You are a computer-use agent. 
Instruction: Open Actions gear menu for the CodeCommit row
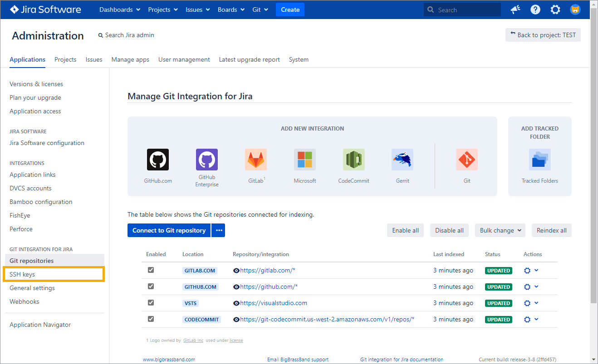(527, 320)
